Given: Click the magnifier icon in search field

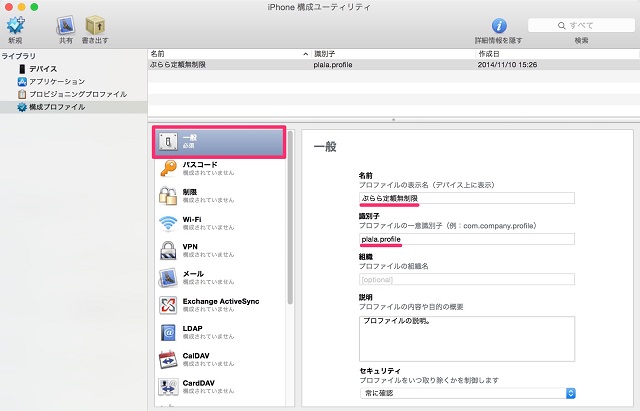Looking at the screenshot, I should point(562,26).
